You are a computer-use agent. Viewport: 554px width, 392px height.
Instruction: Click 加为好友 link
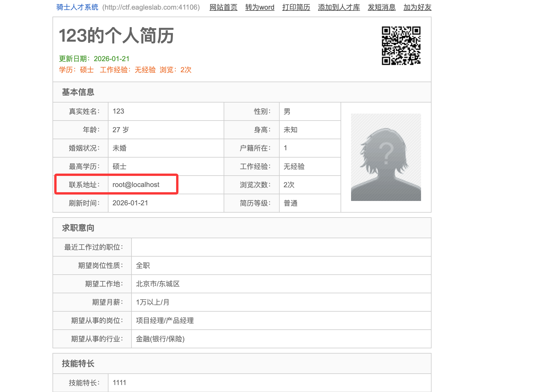click(x=417, y=7)
